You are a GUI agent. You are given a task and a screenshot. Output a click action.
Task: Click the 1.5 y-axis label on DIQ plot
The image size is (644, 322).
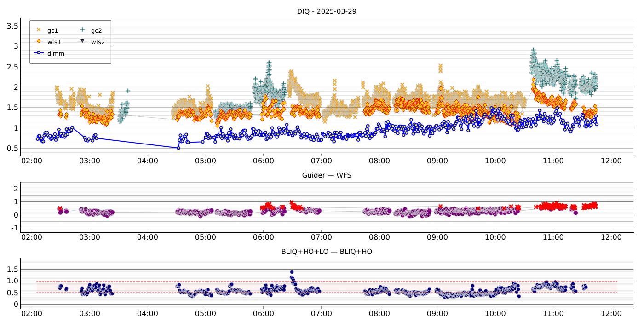point(12,108)
